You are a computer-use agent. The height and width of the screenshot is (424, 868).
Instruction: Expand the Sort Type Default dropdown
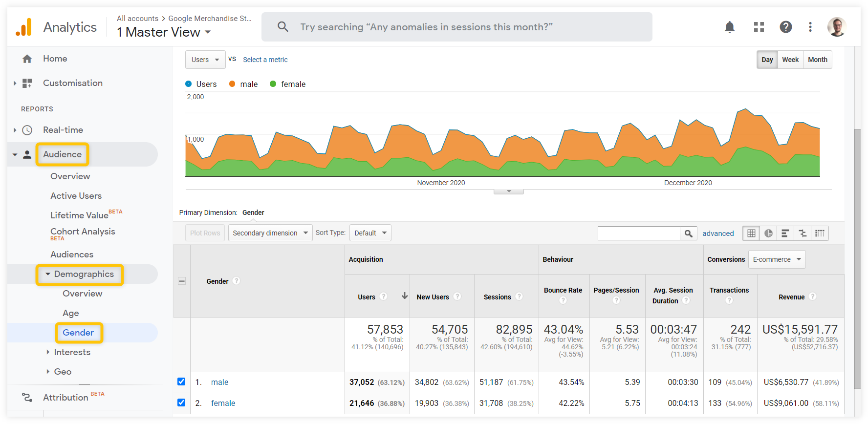pos(370,233)
